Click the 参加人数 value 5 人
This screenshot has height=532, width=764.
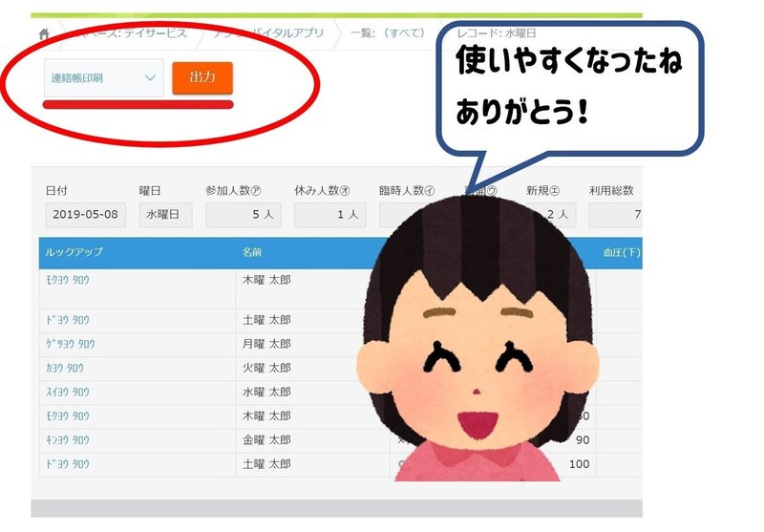pos(244,215)
